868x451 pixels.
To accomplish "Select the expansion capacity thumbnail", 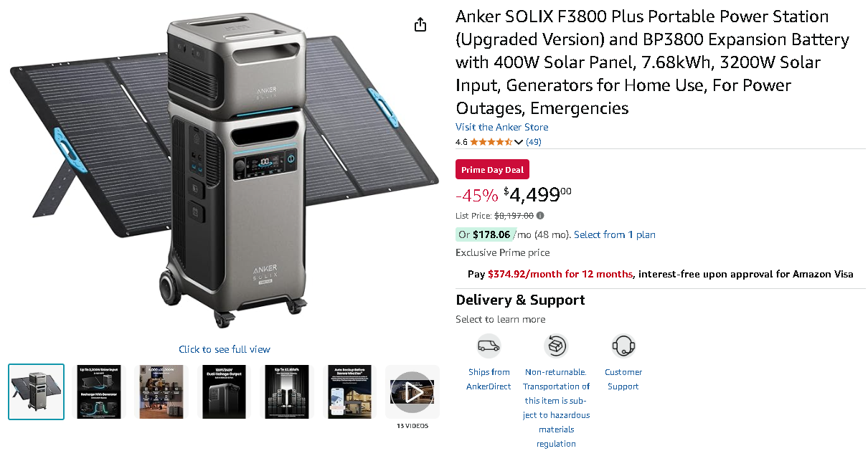I will coord(287,391).
